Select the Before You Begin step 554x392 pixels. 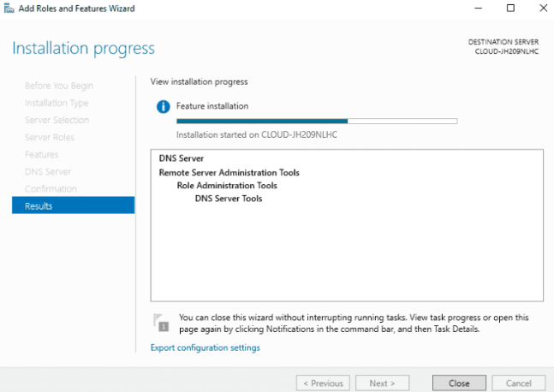(59, 86)
